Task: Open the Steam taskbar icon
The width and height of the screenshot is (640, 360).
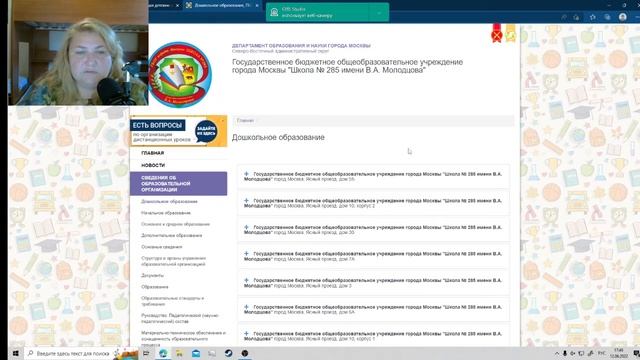Action: click(x=228, y=353)
